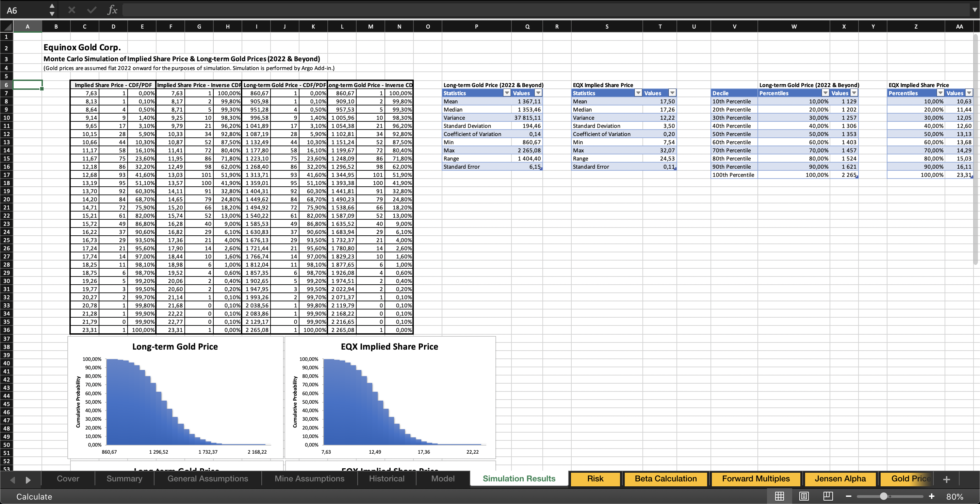Open Values filter dropdown in column X
This screenshot has width=980, height=504.
coord(854,93)
